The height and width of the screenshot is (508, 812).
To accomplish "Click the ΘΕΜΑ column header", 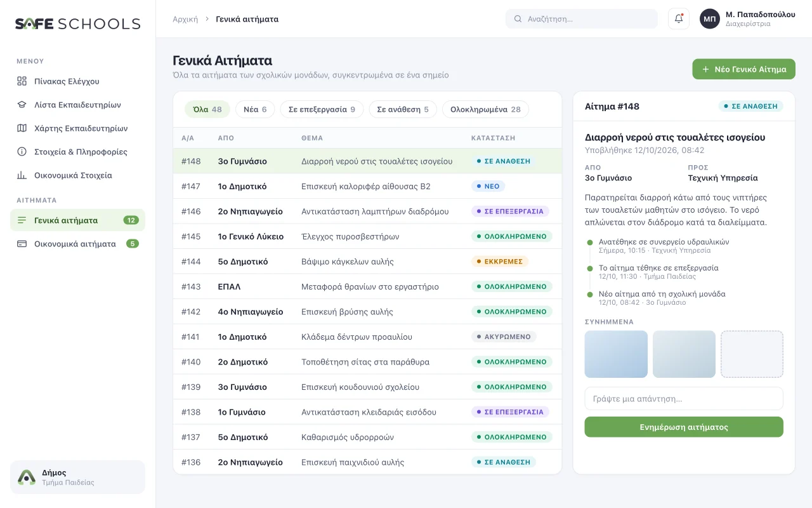I will tap(312, 138).
